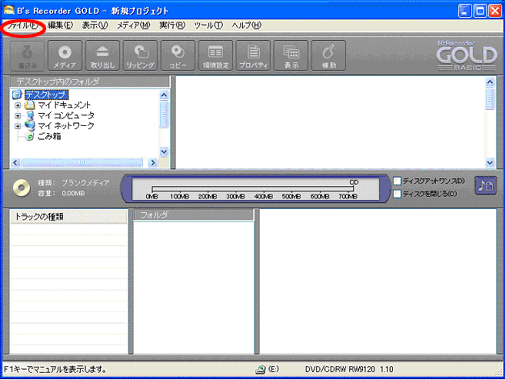Click the drive (E:) status bar icon
Screen dimensions: 505x380
tap(260, 369)
